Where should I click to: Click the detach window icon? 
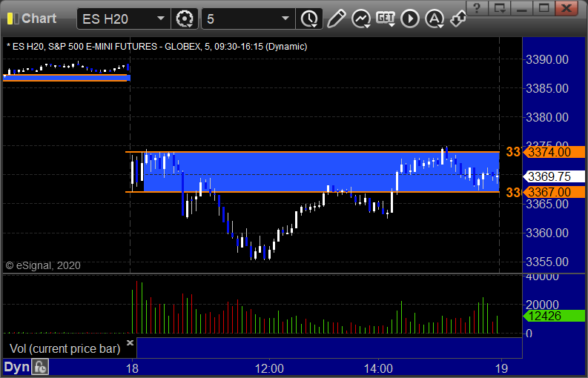pos(500,7)
